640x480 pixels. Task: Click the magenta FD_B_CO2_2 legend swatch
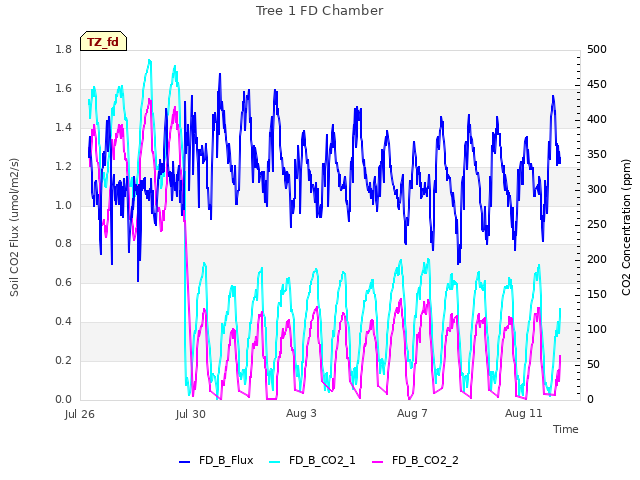378,462
